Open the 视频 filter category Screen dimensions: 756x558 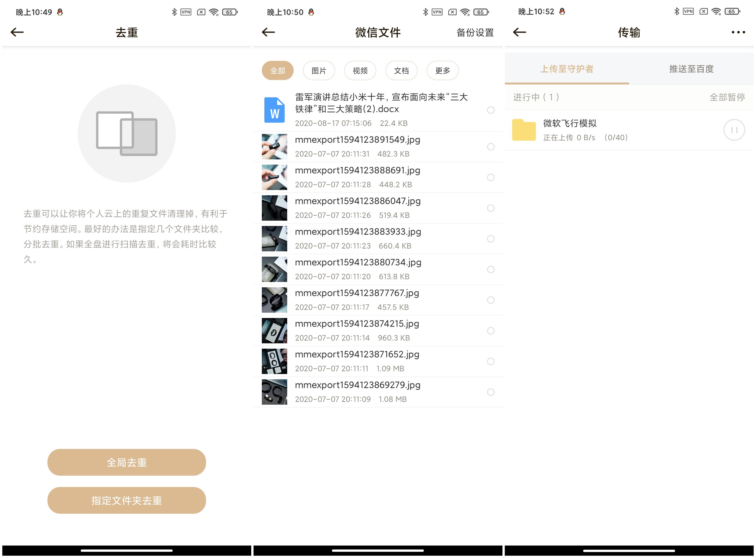pos(360,70)
